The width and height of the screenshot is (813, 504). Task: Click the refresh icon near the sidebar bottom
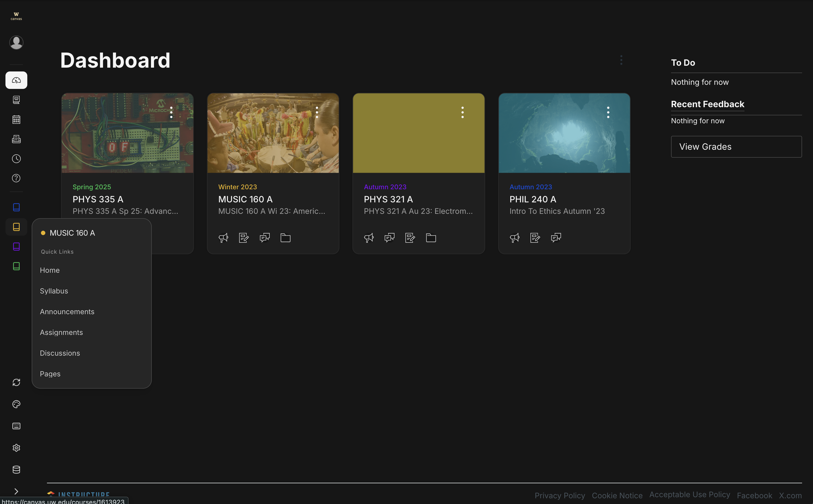coord(16,382)
